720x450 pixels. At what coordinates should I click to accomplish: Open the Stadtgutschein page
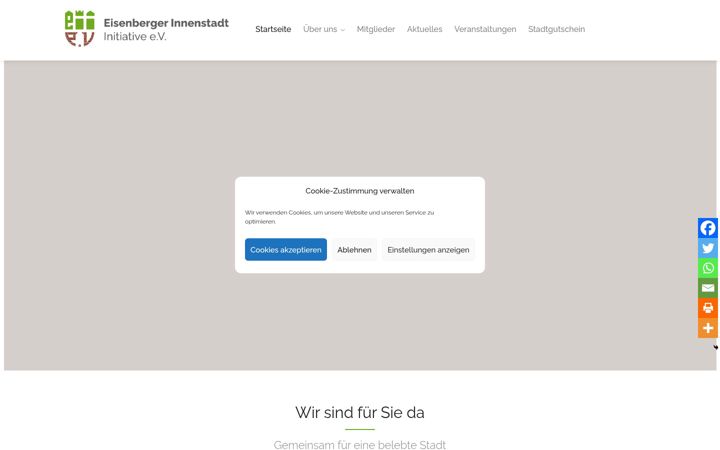click(x=556, y=29)
